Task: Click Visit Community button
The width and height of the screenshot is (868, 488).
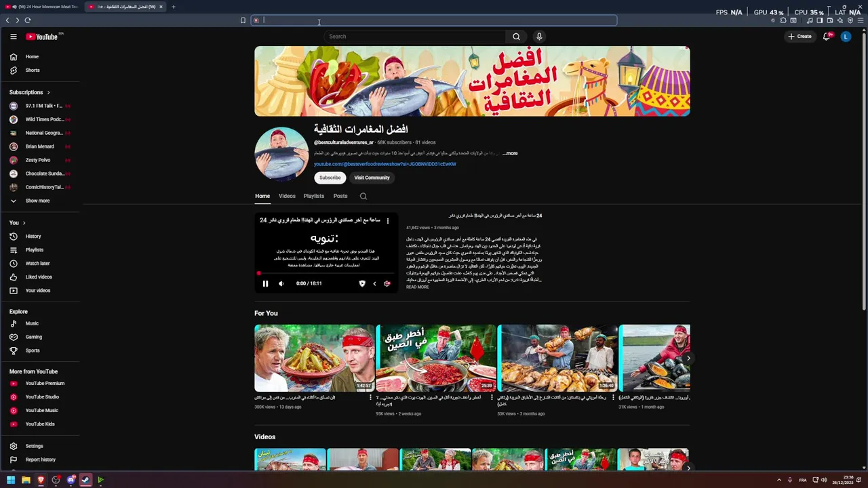Action: click(372, 178)
